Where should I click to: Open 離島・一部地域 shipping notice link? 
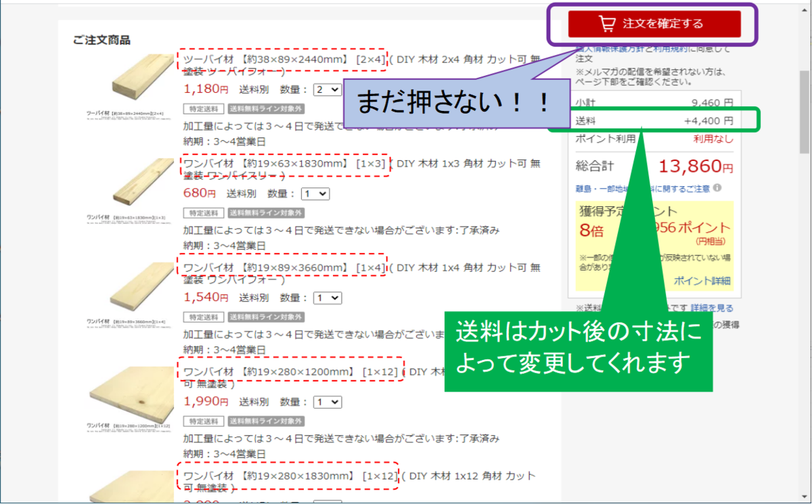point(642,188)
